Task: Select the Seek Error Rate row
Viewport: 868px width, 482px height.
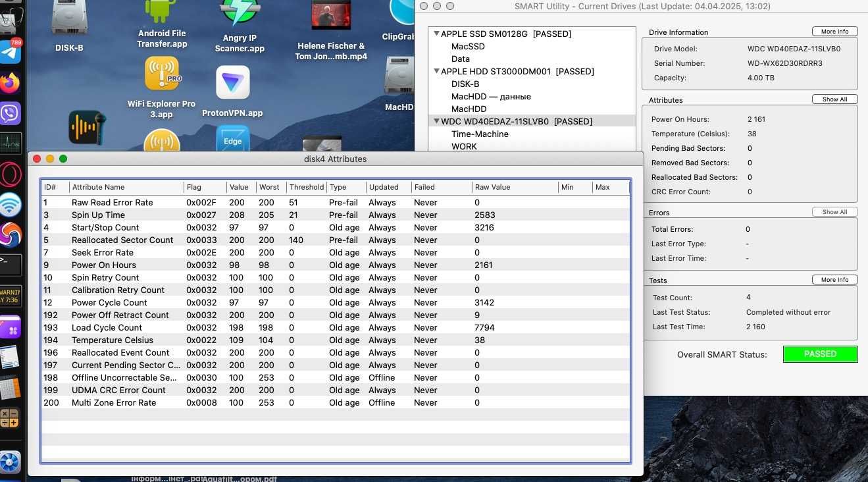Action: [x=336, y=252]
